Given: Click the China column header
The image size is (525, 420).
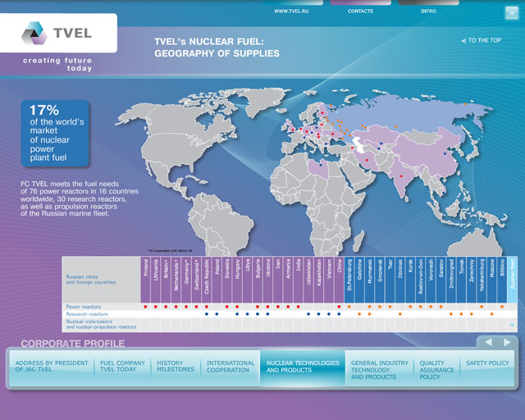Looking at the screenshot, I should (x=339, y=280).
